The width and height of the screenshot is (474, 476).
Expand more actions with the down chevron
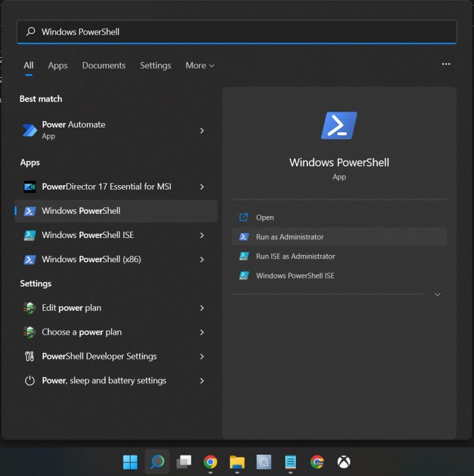[438, 294]
